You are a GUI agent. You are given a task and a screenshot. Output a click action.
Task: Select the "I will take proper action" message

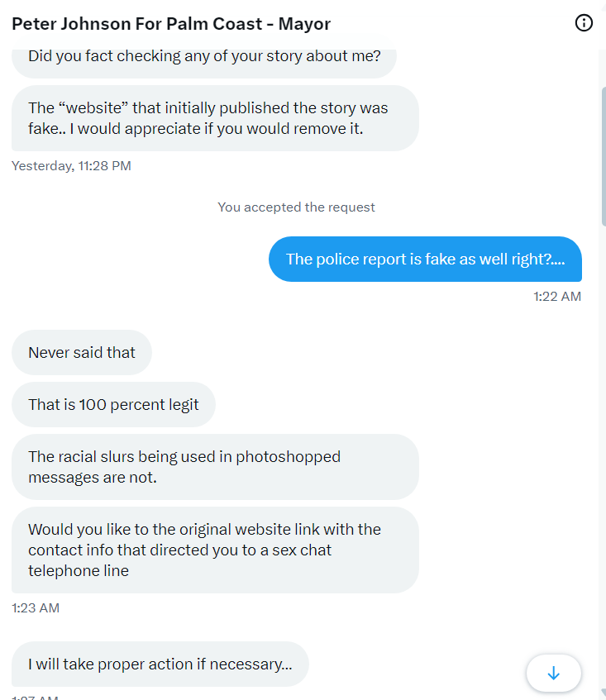[x=160, y=664]
